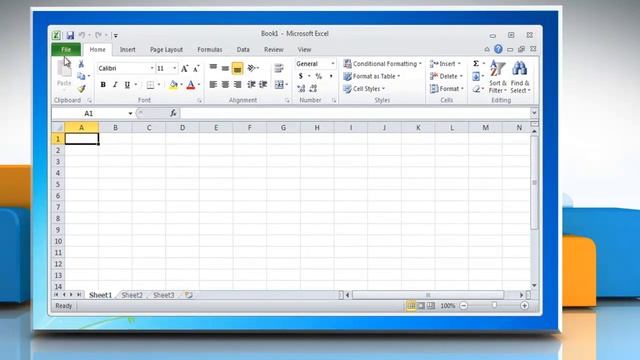Switch to the View tab

304,49
